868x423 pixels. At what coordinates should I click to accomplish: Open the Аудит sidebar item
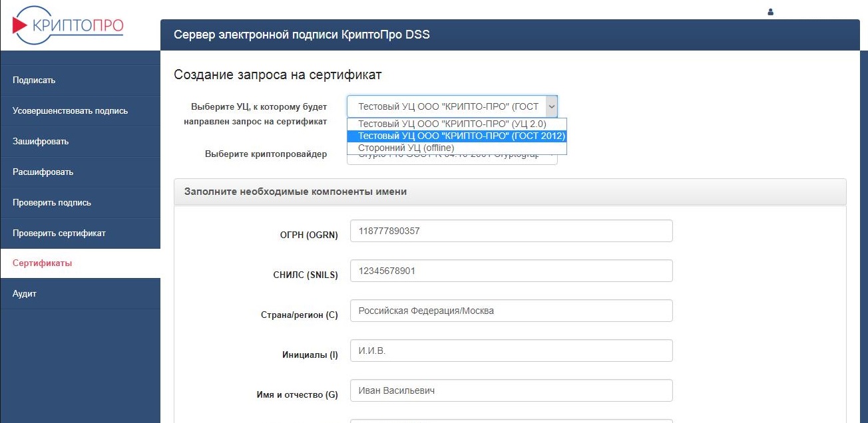point(25,294)
